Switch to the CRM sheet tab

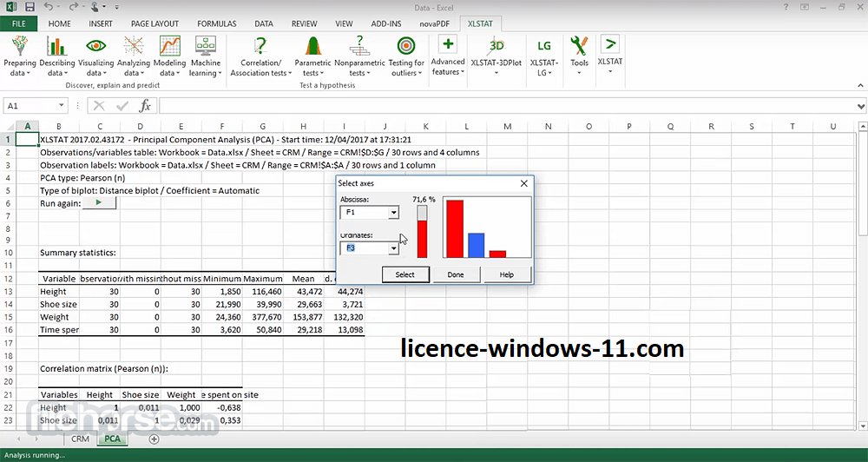click(x=80, y=439)
